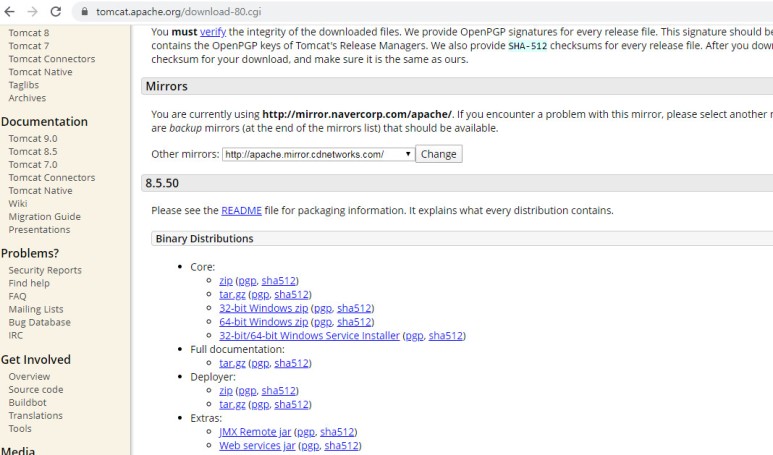Open Find help in the sidebar
Image resolution: width=773 pixels, height=455 pixels.
(x=29, y=283)
